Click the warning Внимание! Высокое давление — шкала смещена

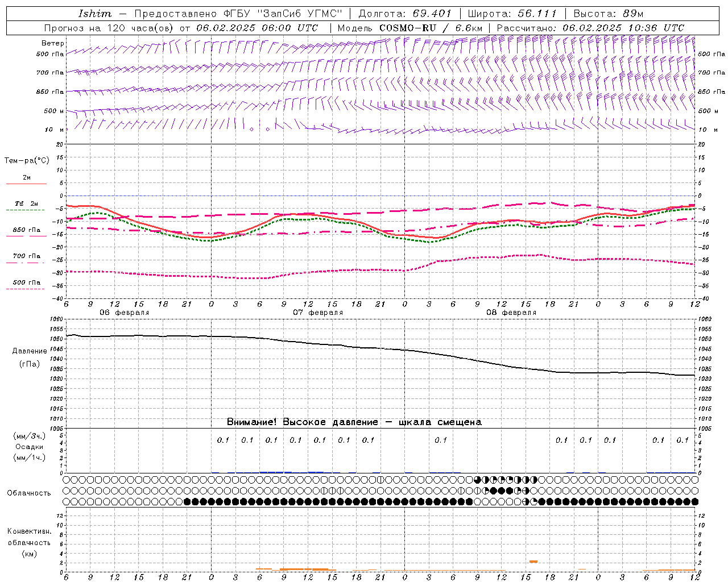pyautogui.click(x=354, y=422)
